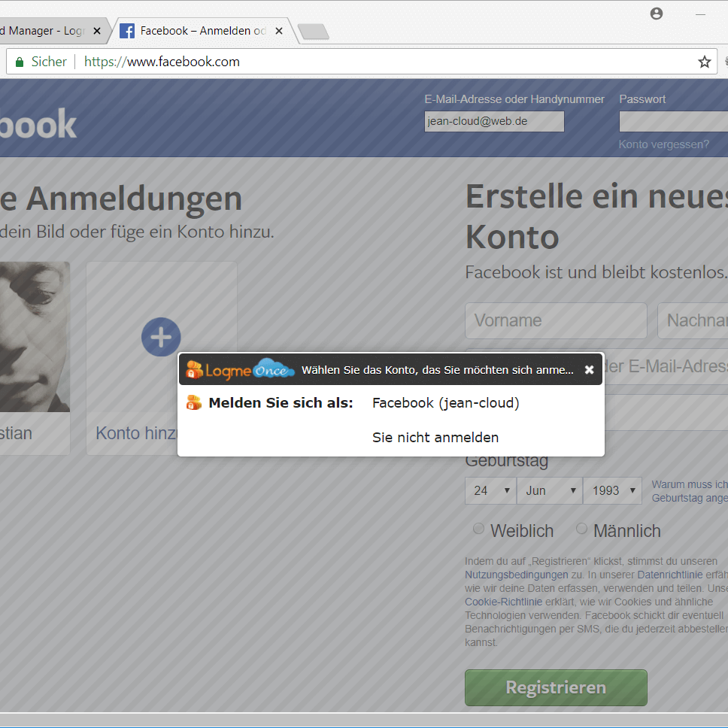The image size is (728, 728).
Task: Click the E-Mail-Adresse login field
Action: pos(494,121)
